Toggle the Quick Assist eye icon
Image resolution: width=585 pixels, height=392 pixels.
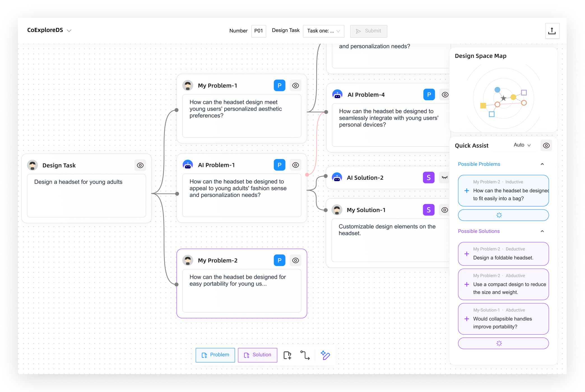click(x=546, y=146)
